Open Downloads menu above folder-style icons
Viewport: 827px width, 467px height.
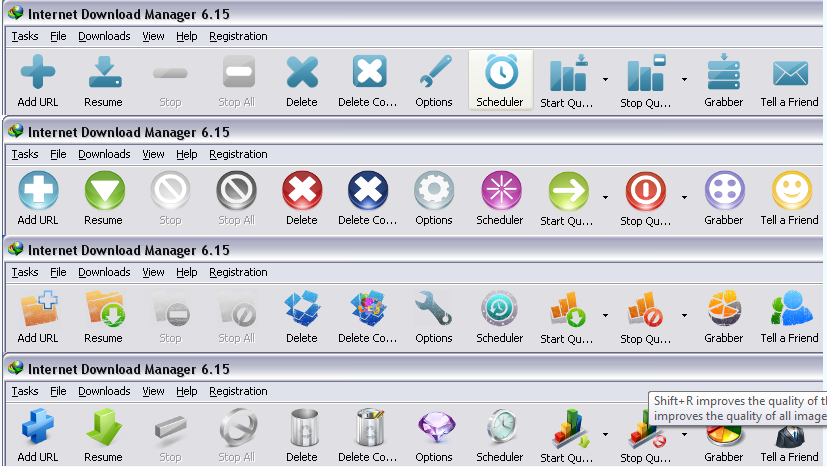click(x=104, y=272)
